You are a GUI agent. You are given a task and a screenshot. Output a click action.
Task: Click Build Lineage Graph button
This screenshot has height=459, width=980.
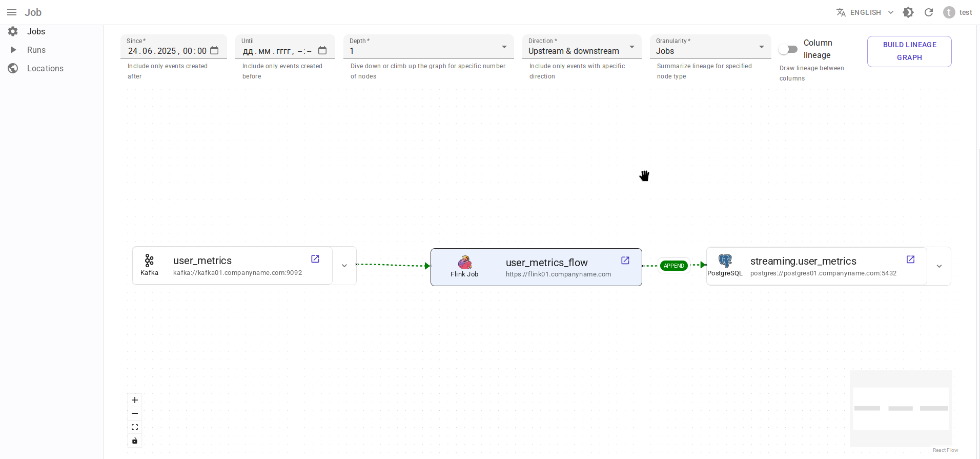[x=909, y=51]
